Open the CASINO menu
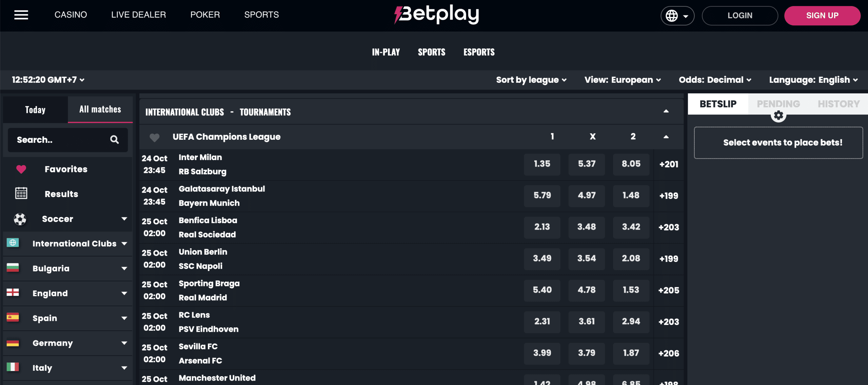868x385 pixels. pyautogui.click(x=71, y=15)
